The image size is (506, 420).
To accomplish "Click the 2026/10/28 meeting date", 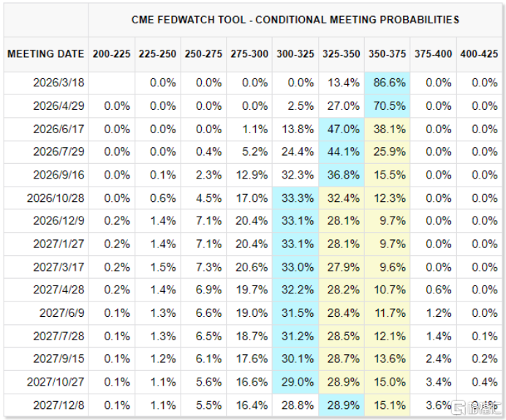I will click(56, 198).
